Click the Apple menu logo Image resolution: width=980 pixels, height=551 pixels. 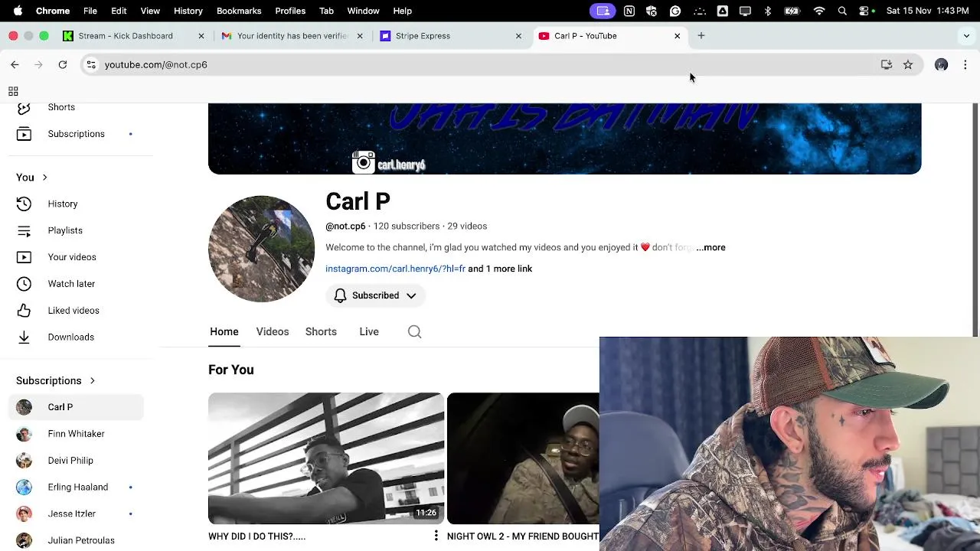click(x=18, y=11)
